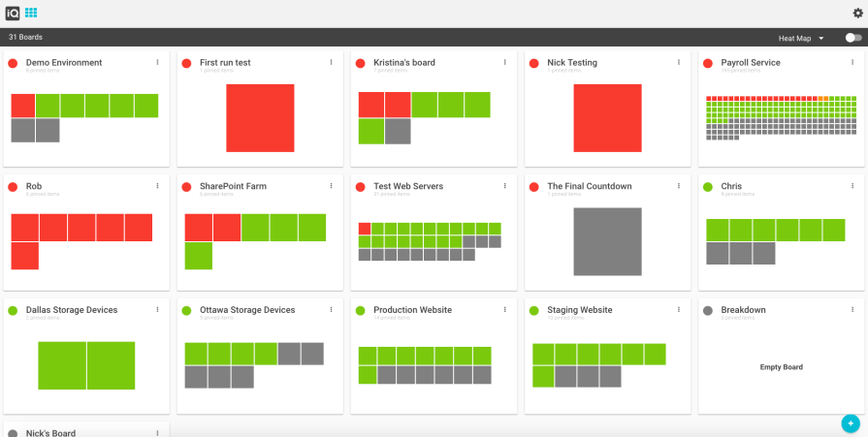Click the large red tile in First run test
This screenshot has height=437, width=868.
pyautogui.click(x=260, y=118)
